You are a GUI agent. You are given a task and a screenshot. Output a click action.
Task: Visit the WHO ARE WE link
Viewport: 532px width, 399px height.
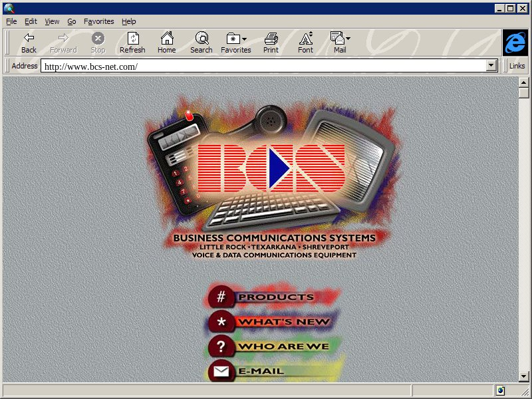[x=282, y=346]
